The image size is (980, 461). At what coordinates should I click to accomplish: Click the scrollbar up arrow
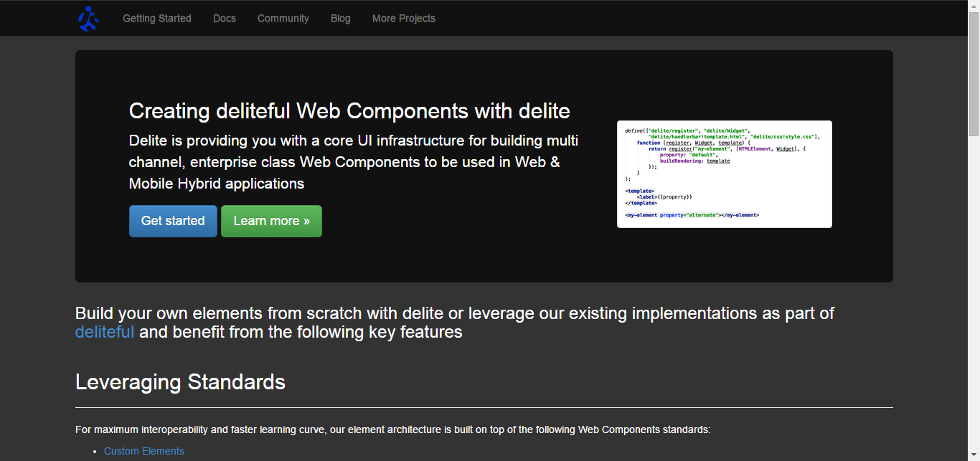(974, 5)
